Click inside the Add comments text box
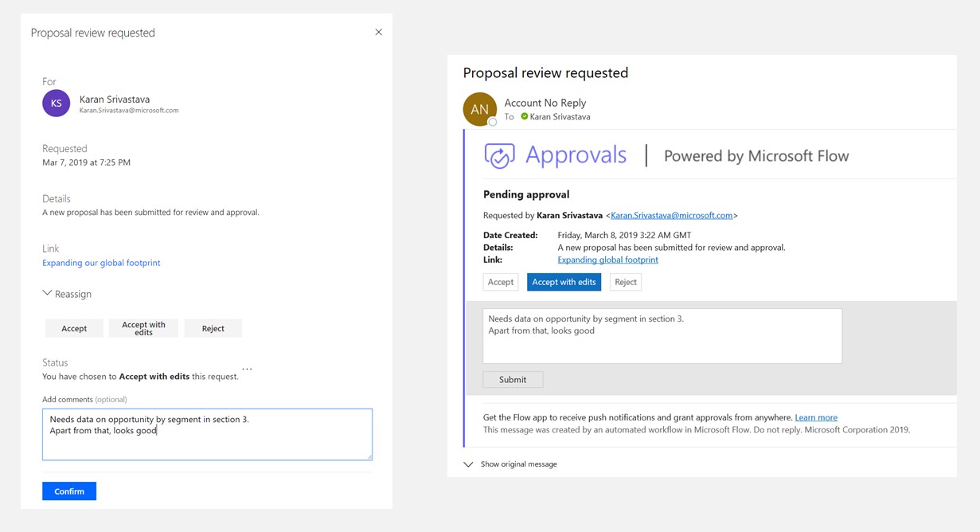The width and height of the screenshot is (980, 532). [206, 434]
